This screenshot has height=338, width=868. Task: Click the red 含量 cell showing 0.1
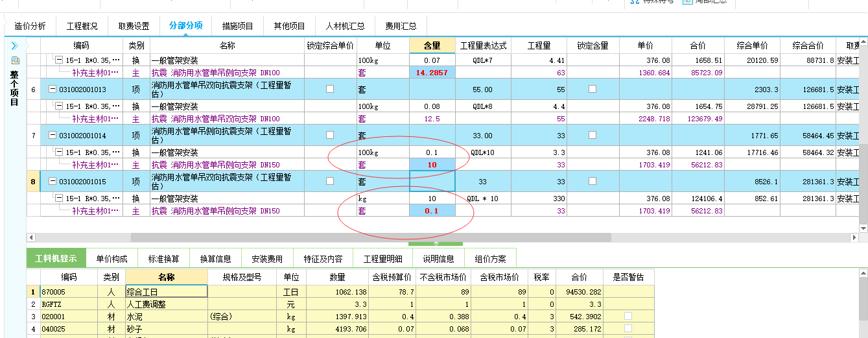coord(432,211)
